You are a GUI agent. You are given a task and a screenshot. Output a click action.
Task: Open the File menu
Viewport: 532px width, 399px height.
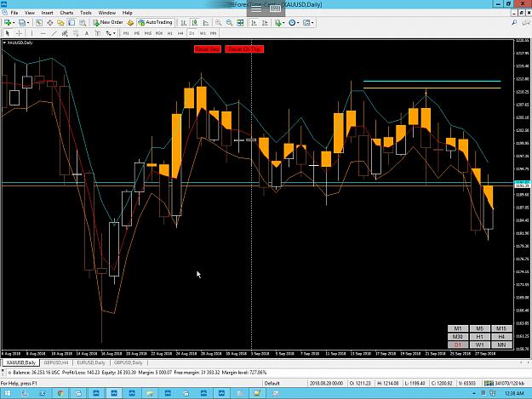14,13
